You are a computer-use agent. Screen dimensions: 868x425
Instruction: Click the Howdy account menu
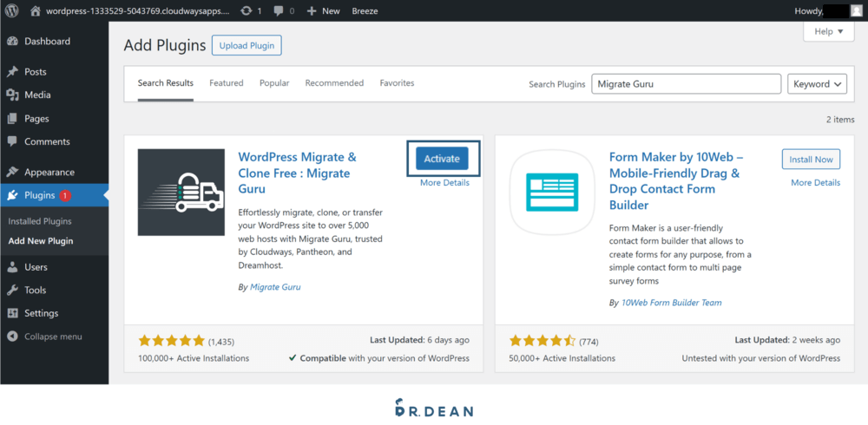(x=827, y=10)
